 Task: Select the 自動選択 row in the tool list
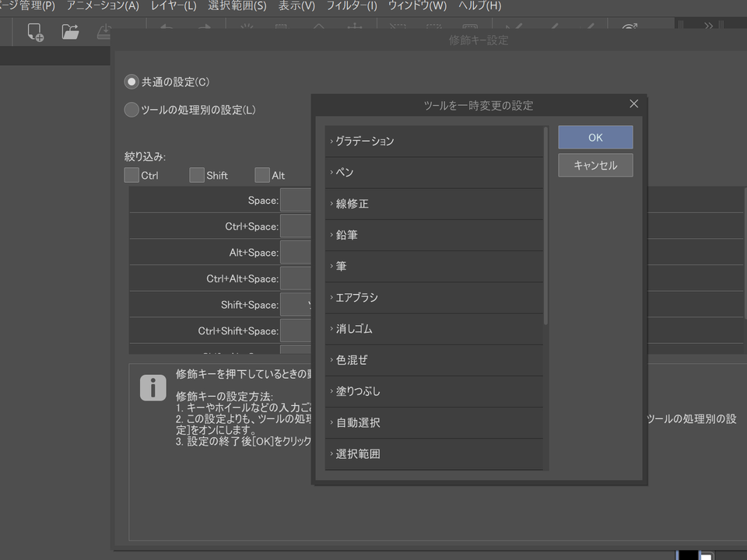[434, 423]
